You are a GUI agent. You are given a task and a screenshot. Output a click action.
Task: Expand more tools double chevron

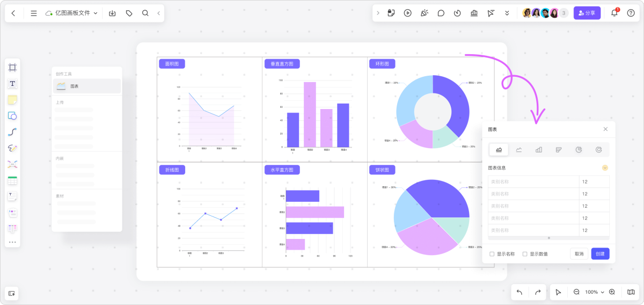pyautogui.click(x=507, y=13)
